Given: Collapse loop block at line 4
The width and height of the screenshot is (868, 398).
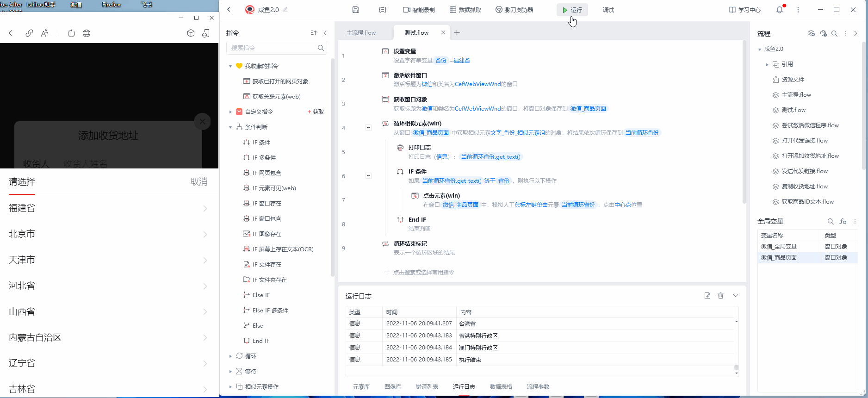Looking at the screenshot, I should click(368, 128).
